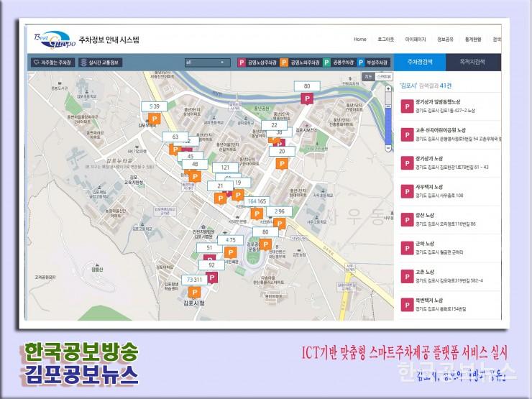Click the '김포시' 검색결과 41건 heading
The width and height of the screenshot is (532, 399).
coord(426,86)
